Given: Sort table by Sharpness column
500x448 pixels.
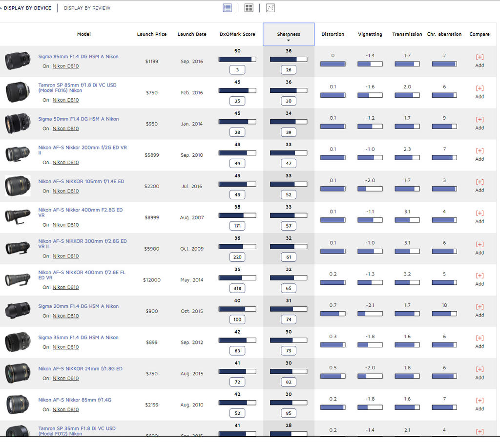Looking at the screenshot, I should [289, 34].
